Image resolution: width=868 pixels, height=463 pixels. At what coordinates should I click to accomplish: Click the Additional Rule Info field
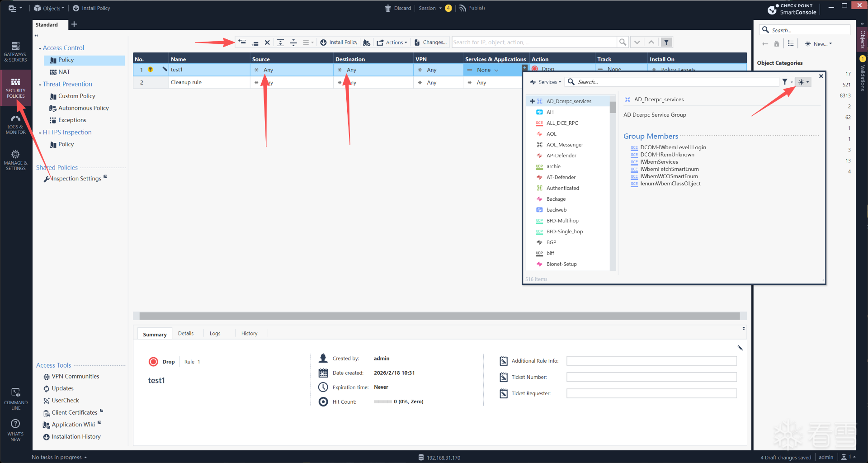[651, 361]
